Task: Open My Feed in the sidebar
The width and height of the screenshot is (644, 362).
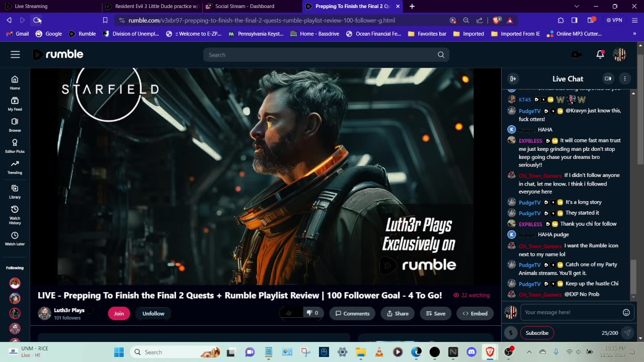Action: click(15, 104)
